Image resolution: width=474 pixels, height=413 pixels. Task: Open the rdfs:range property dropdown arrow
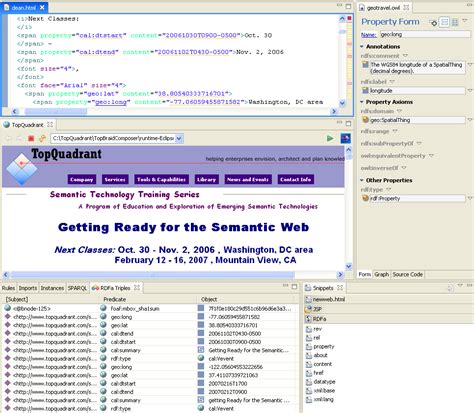coord(395,131)
